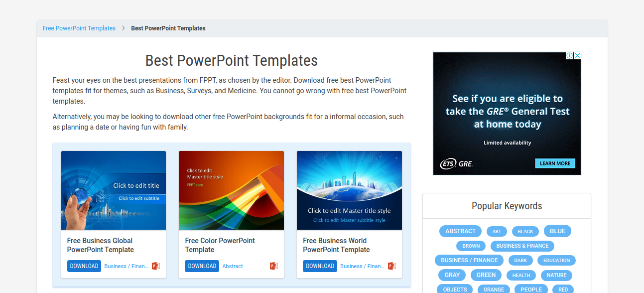Select the PEOPLE keyword tag

tap(531, 289)
